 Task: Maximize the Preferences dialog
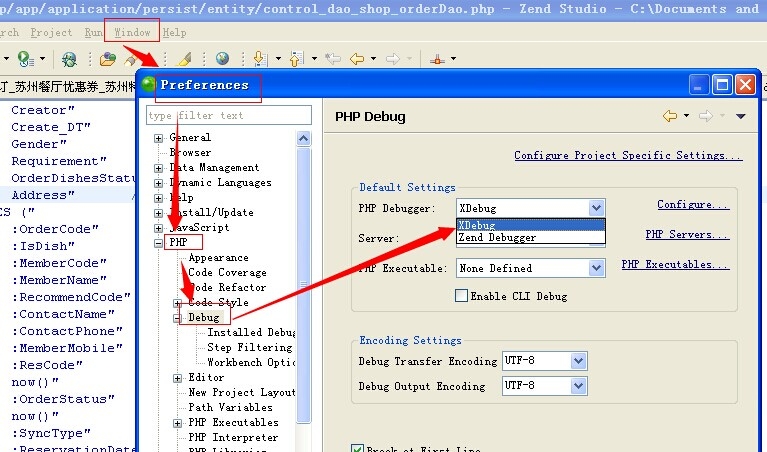tap(722, 85)
